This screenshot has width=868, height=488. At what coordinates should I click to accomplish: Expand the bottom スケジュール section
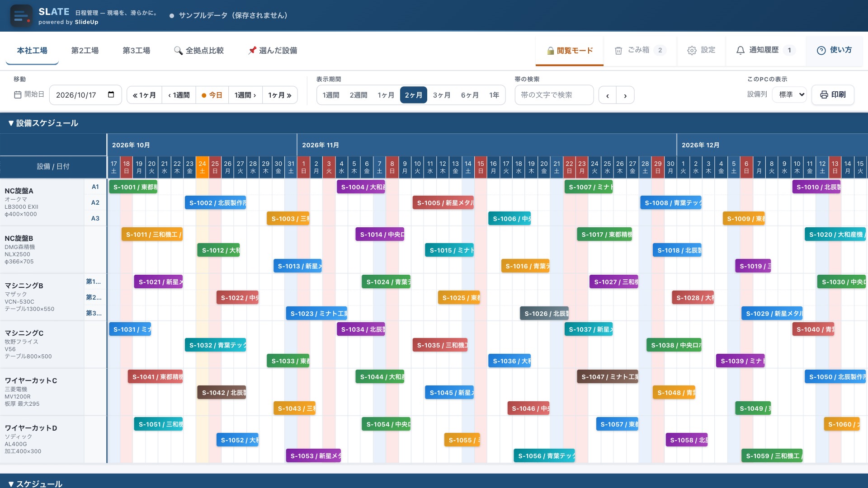[35, 483]
